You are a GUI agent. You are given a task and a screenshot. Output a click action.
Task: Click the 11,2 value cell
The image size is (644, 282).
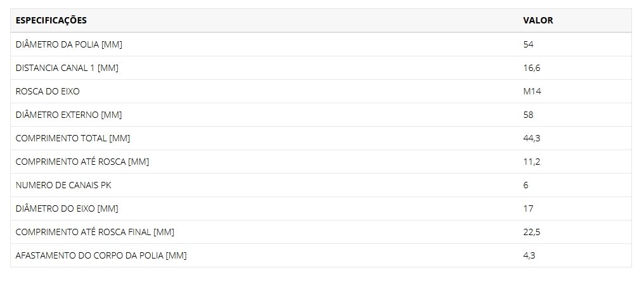(531, 162)
